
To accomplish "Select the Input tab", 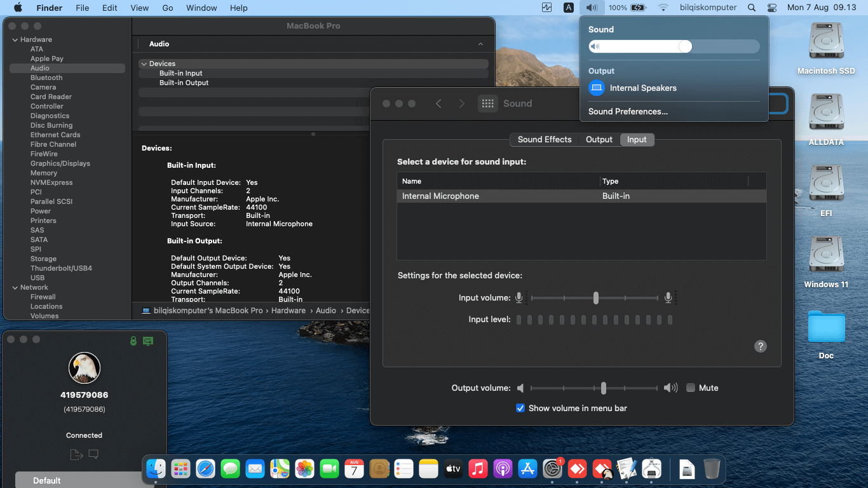I will click(x=637, y=139).
